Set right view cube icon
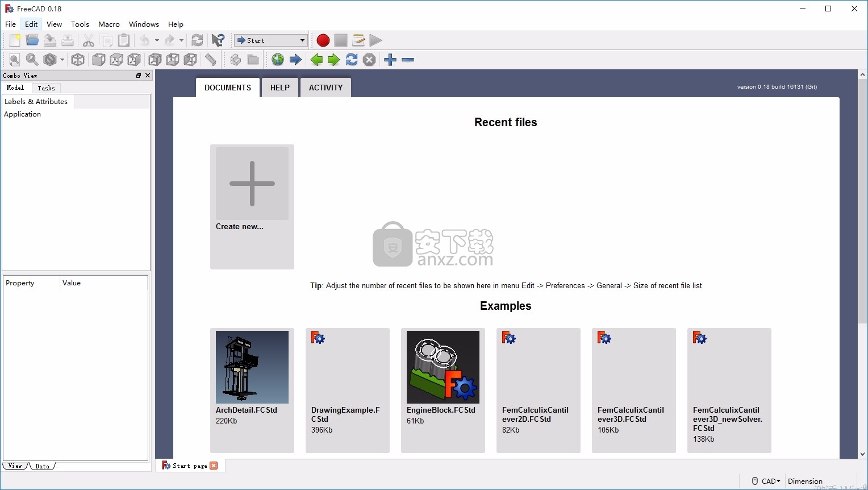This screenshot has height=490, width=868. (x=134, y=60)
